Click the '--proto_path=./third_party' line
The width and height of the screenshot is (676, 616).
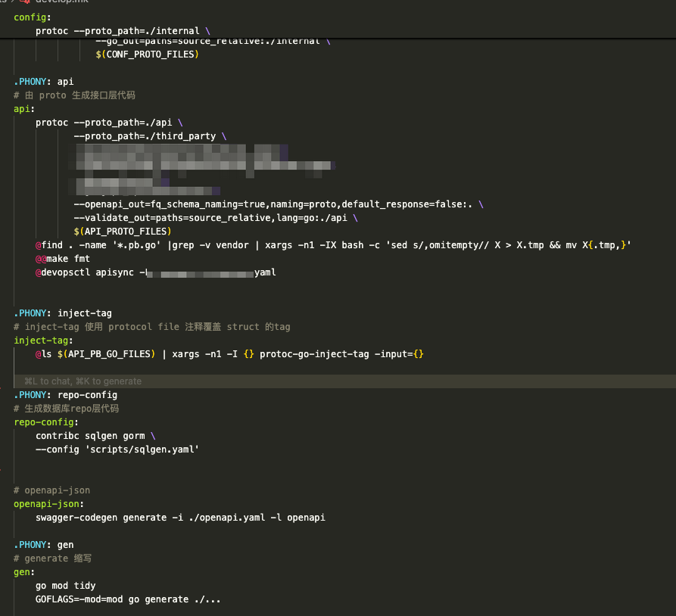(x=150, y=136)
